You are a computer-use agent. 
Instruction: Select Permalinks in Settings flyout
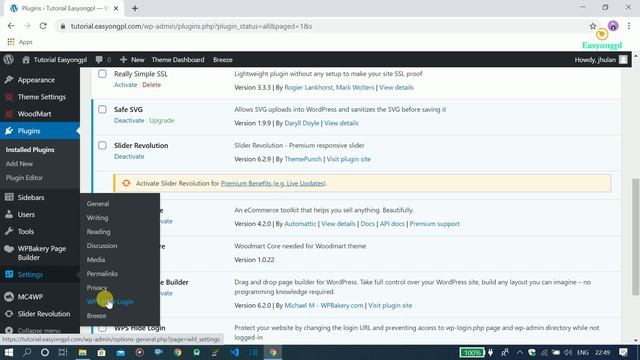coord(102,274)
